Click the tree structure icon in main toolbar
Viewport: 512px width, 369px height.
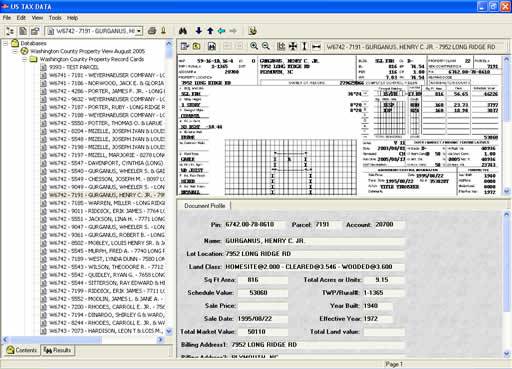pos(10,31)
